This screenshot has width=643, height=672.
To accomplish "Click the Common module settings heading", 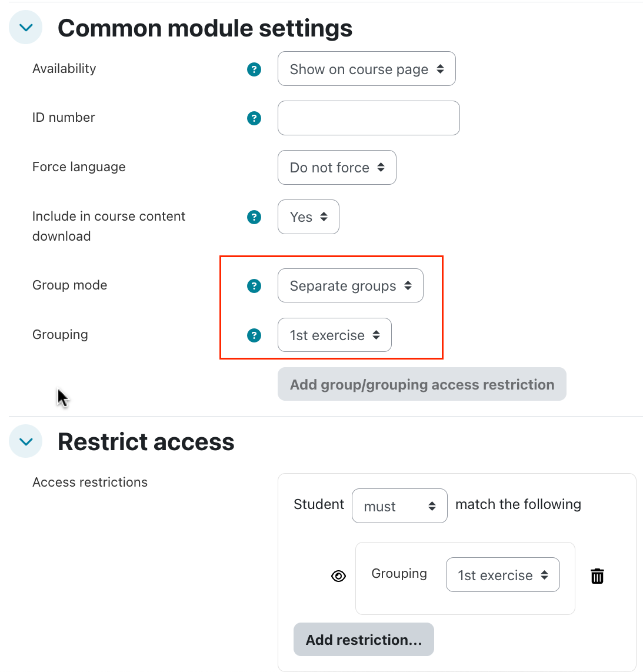I will click(x=205, y=28).
